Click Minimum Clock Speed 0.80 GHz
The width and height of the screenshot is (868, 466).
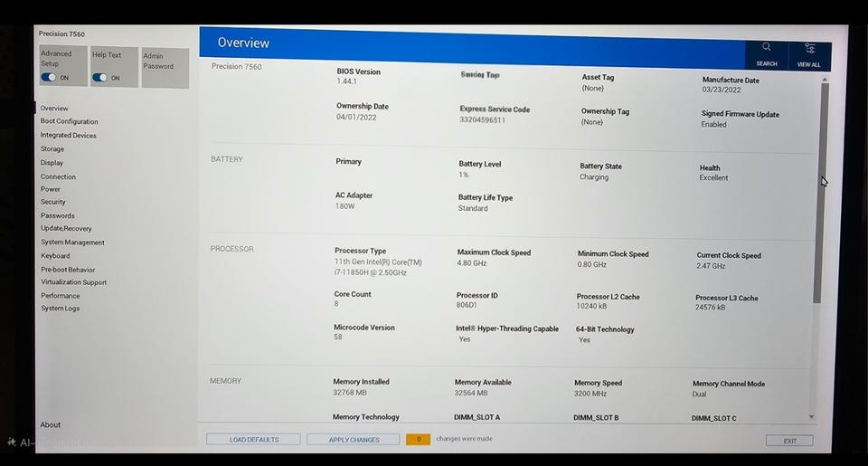[x=591, y=265]
